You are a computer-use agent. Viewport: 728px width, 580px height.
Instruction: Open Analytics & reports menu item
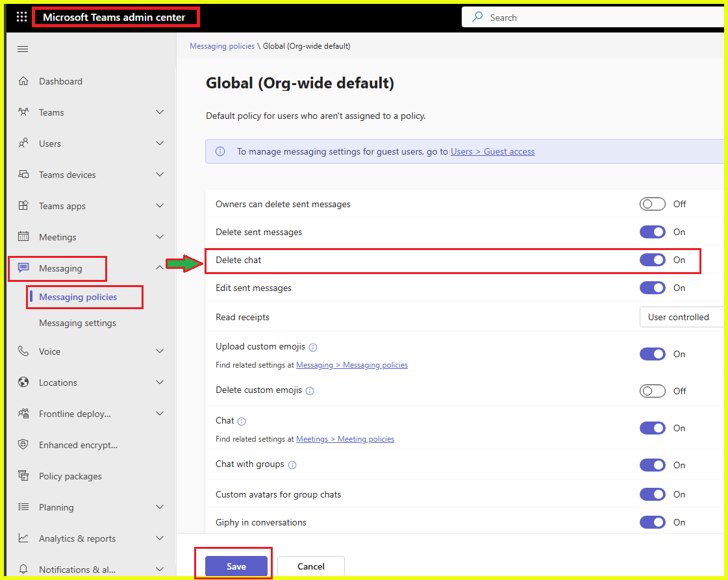pyautogui.click(x=77, y=538)
